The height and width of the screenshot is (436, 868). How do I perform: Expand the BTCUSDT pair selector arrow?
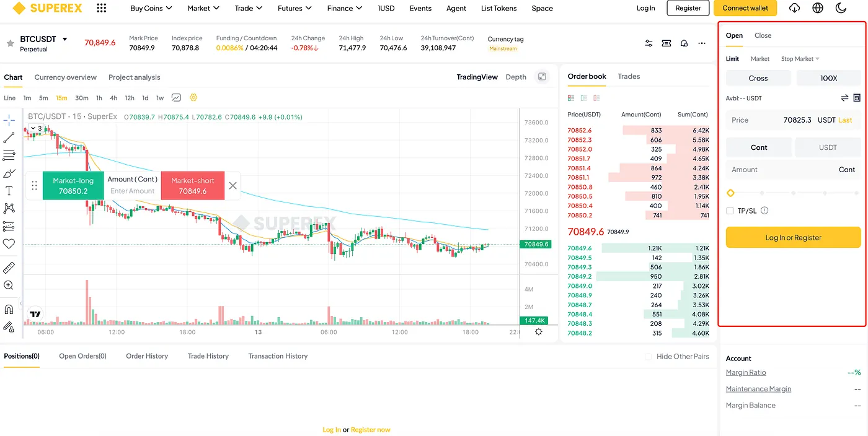pyautogui.click(x=65, y=39)
